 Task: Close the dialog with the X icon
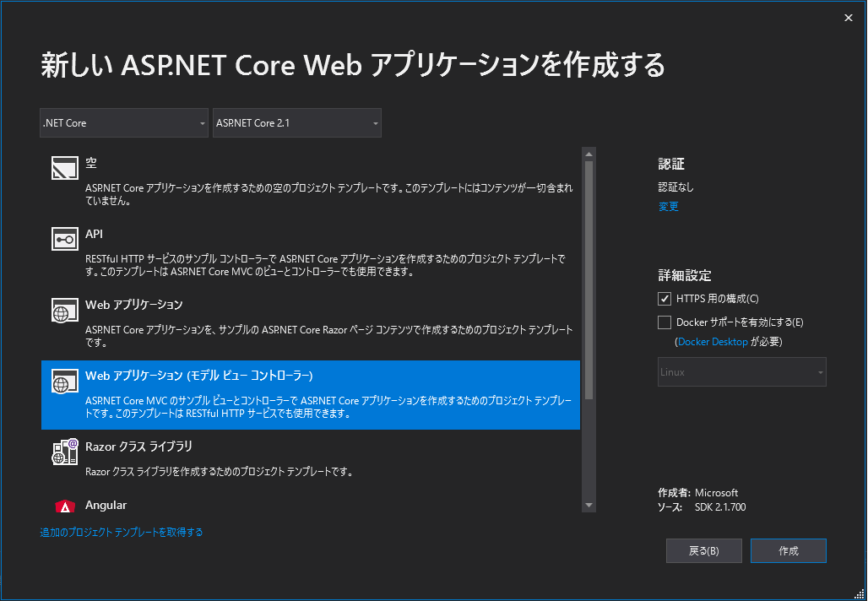tap(848, 18)
